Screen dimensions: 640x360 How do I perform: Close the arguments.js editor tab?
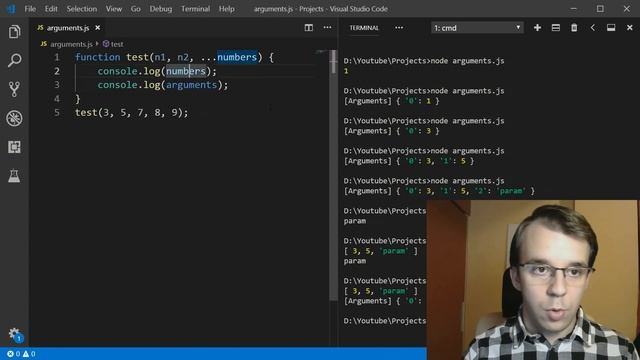coord(98,28)
